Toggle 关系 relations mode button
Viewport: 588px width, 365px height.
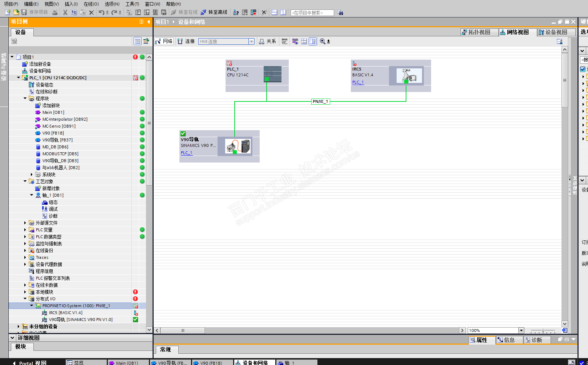(x=268, y=41)
